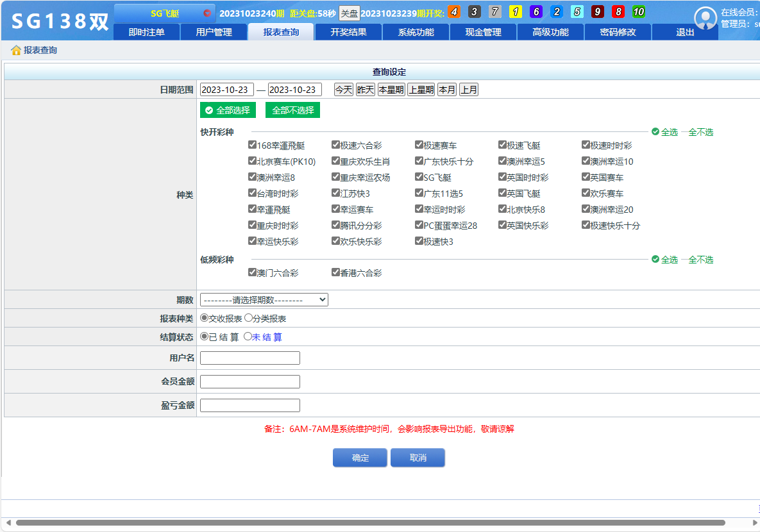This screenshot has height=532, width=760.
Task: Click the horizontal scrollbar right arrow
Action: coord(755,523)
